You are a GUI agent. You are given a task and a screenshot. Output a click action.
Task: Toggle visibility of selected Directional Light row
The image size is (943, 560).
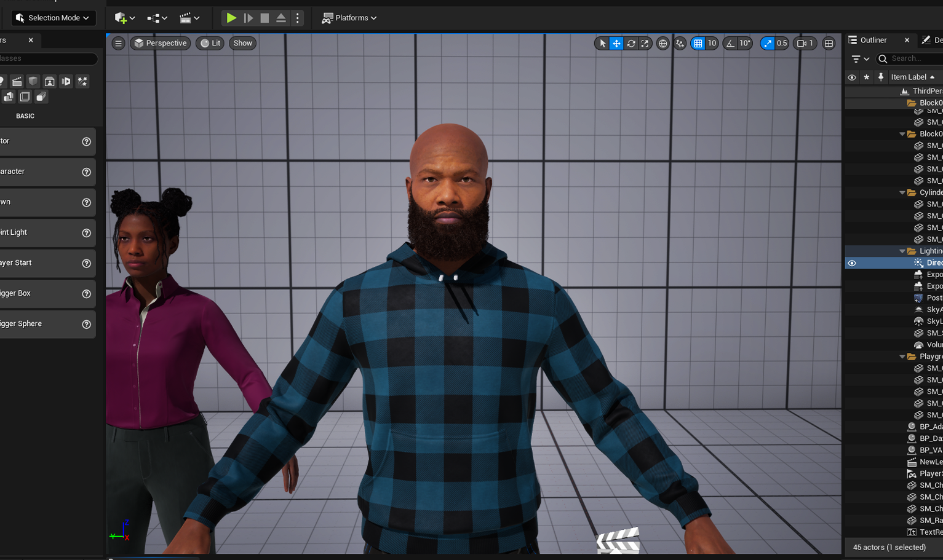(852, 263)
